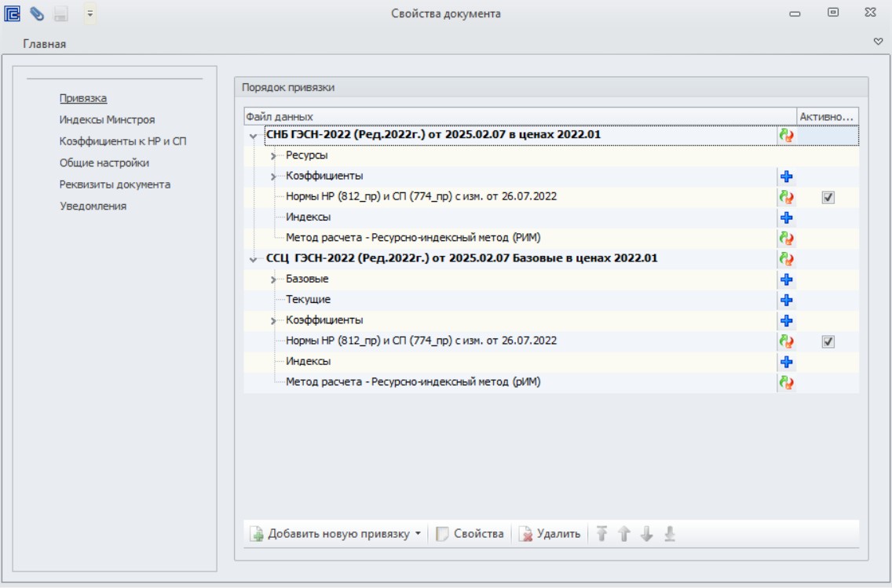Image resolution: width=892 pixels, height=588 pixels.
Task: Collapse the ССЦ ГЭСН-2022 tree node
Action: pos(253,259)
